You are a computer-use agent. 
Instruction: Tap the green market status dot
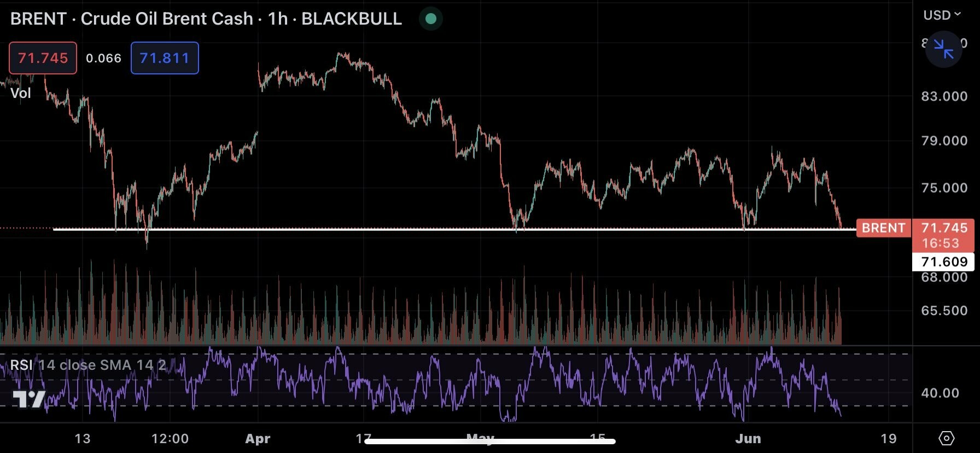pyautogui.click(x=431, y=19)
